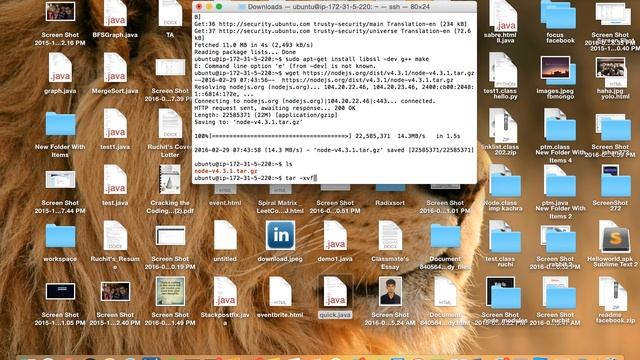
Task: Select Document 840564...dy_files folder
Action: (445, 236)
